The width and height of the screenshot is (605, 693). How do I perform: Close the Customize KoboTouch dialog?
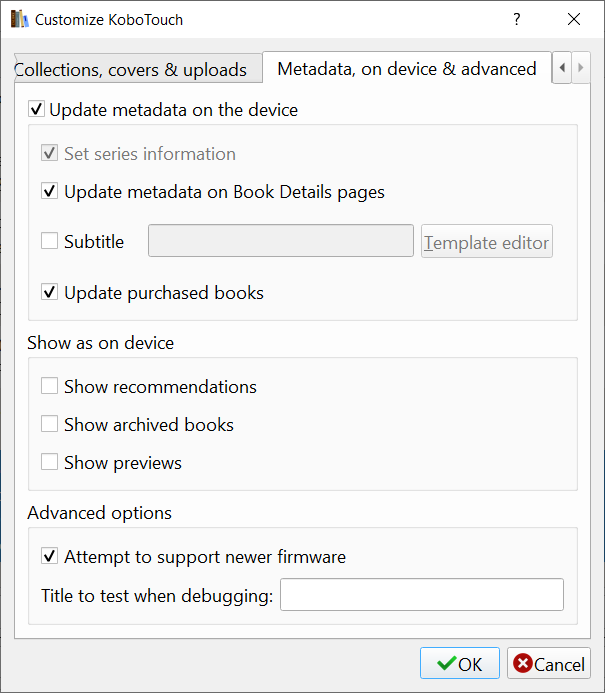(574, 19)
